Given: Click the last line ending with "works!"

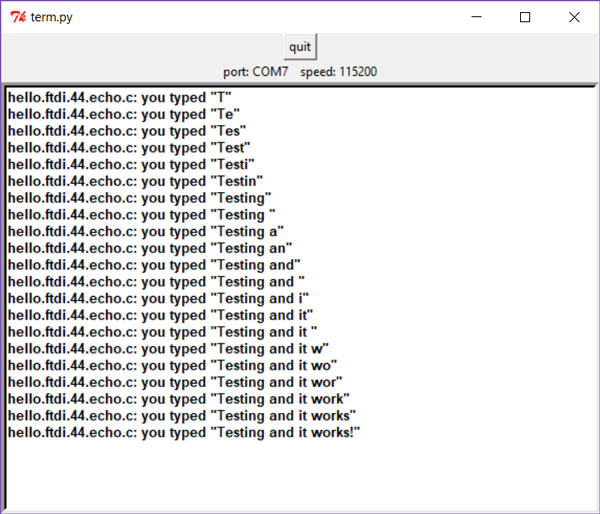Looking at the screenshot, I should pyautogui.click(x=184, y=432).
